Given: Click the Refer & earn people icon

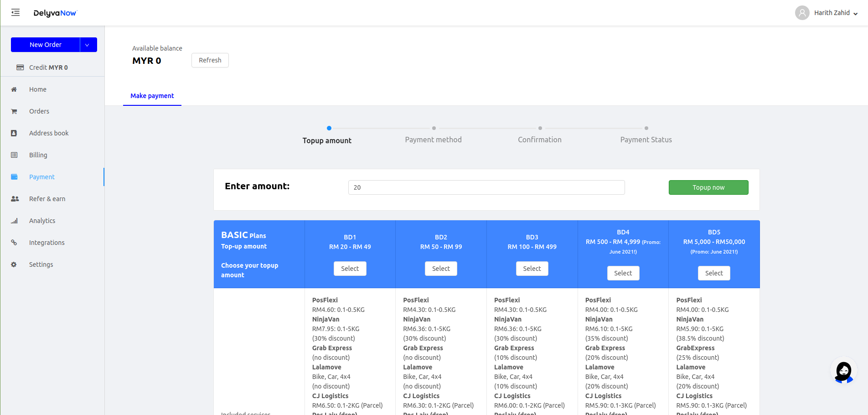Looking at the screenshot, I should tap(15, 199).
